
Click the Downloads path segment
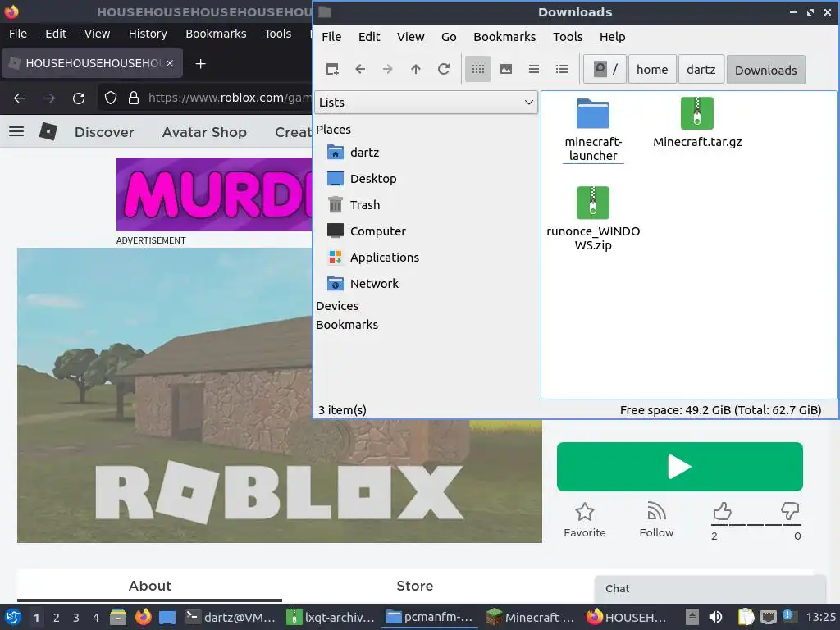pos(765,70)
